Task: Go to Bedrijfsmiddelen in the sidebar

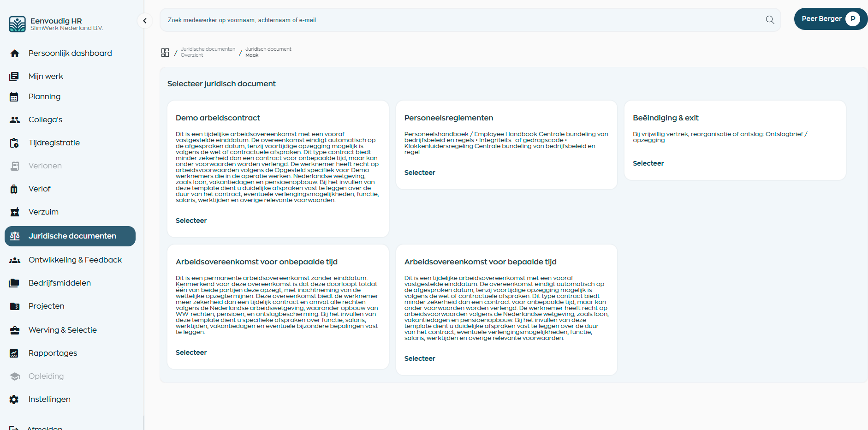Action: point(59,283)
